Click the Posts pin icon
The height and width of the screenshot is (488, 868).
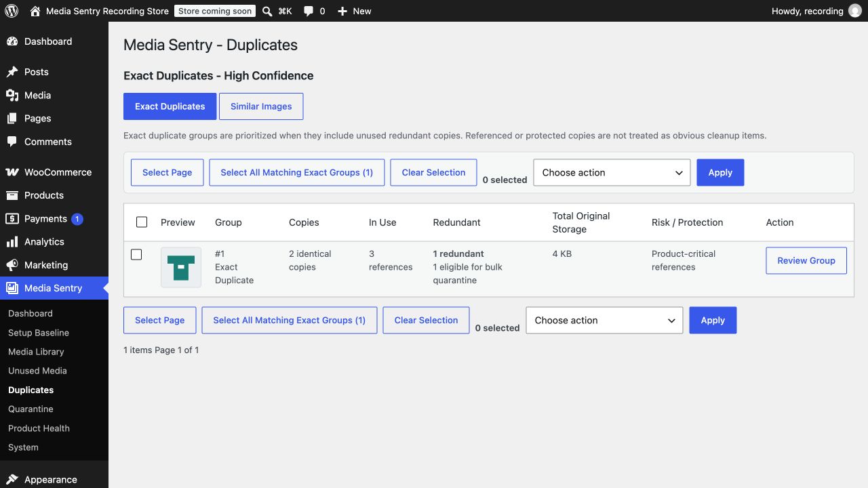pyautogui.click(x=12, y=72)
